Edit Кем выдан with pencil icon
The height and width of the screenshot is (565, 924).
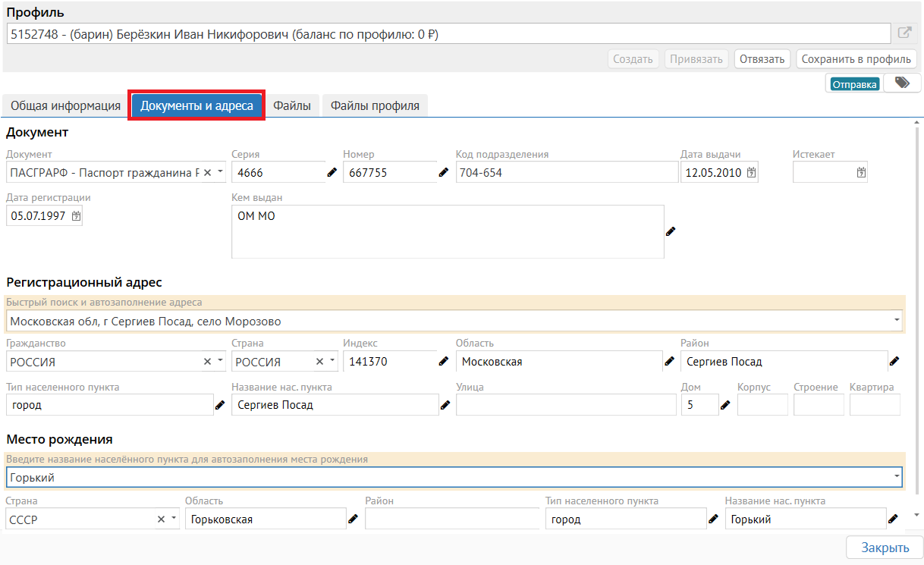pos(671,231)
